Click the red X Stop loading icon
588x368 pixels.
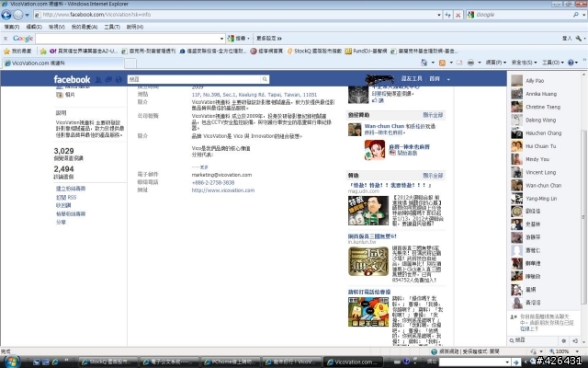click(x=458, y=15)
